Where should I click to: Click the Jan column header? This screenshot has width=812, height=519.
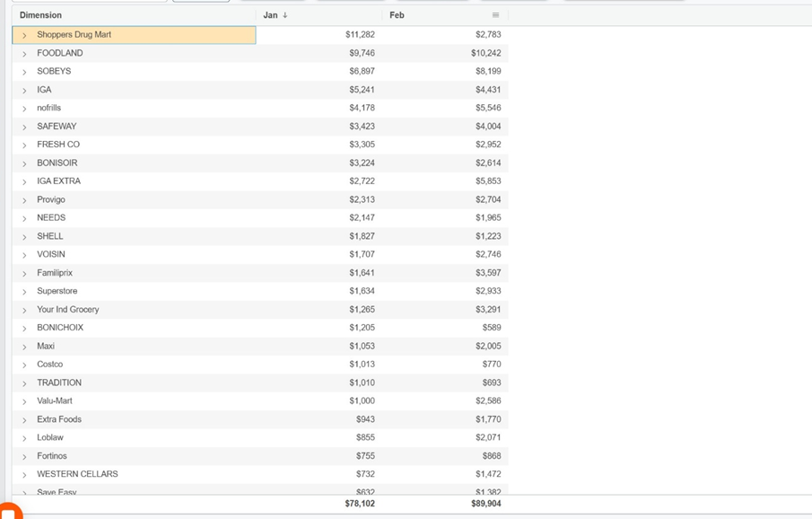pyautogui.click(x=270, y=15)
